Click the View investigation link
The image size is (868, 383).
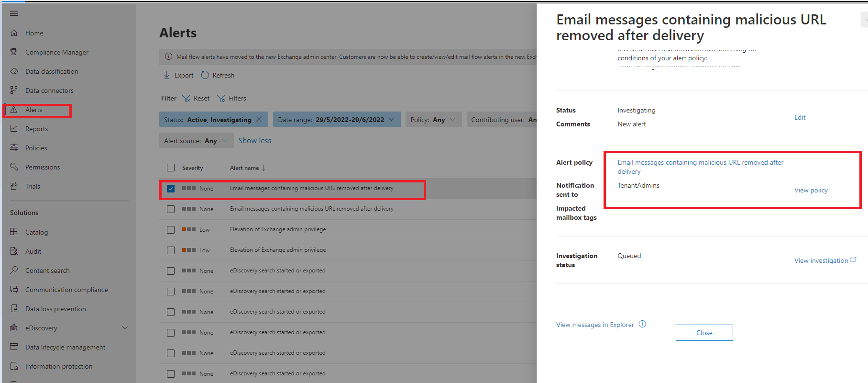825,260
